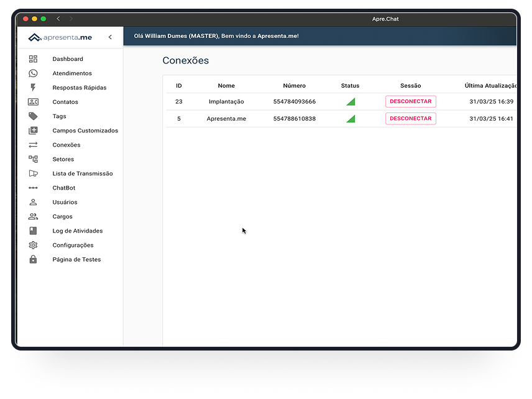Open the Tags label icon
Image resolution: width=532 pixels, height=399 pixels.
[33, 116]
